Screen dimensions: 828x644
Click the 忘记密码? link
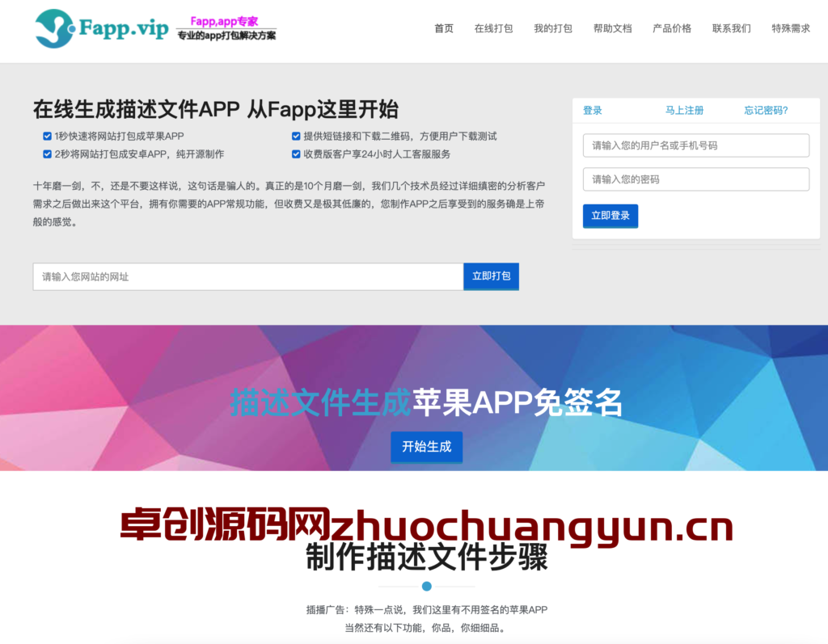pos(766,111)
